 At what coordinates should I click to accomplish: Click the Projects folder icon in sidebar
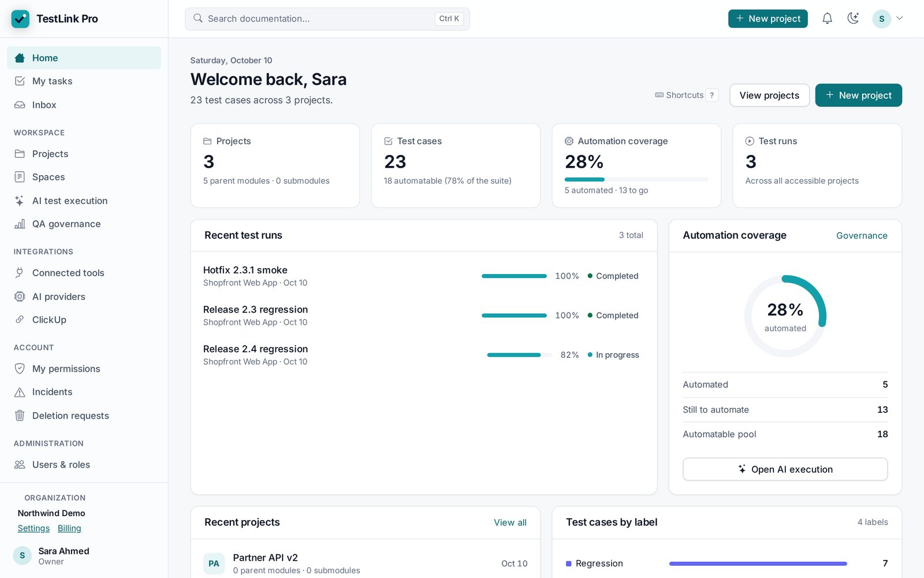(20, 154)
